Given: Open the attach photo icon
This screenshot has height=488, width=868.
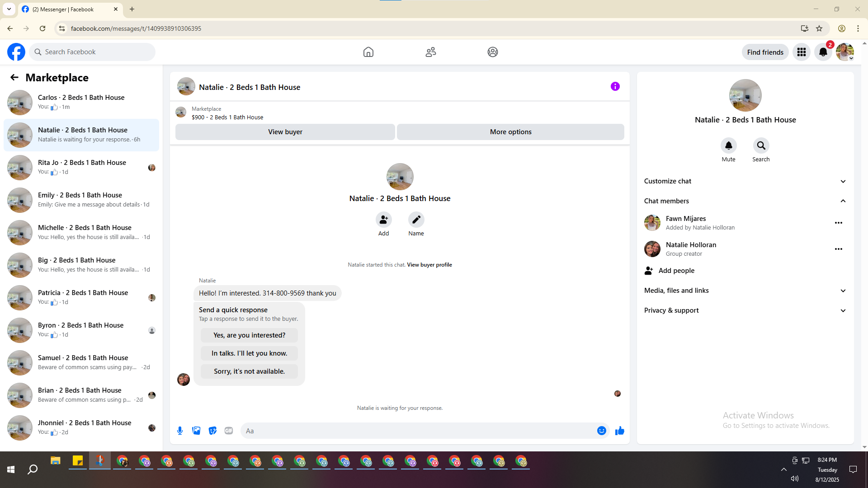Looking at the screenshot, I should point(196,431).
